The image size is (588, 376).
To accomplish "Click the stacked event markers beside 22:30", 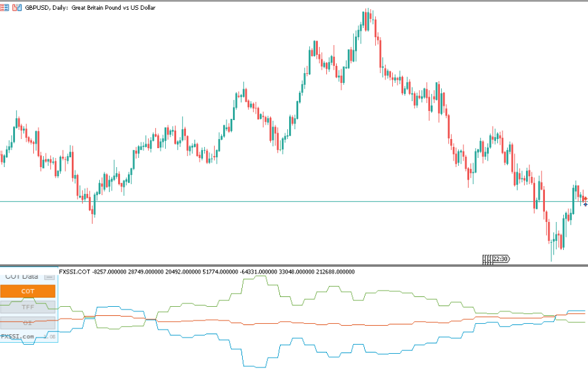I will (x=486, y=259).
